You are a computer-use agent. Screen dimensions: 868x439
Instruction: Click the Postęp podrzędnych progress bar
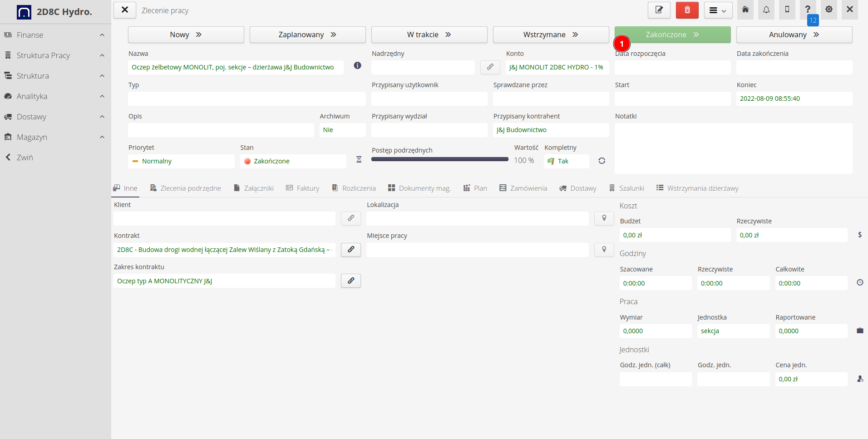click(439, 159)
